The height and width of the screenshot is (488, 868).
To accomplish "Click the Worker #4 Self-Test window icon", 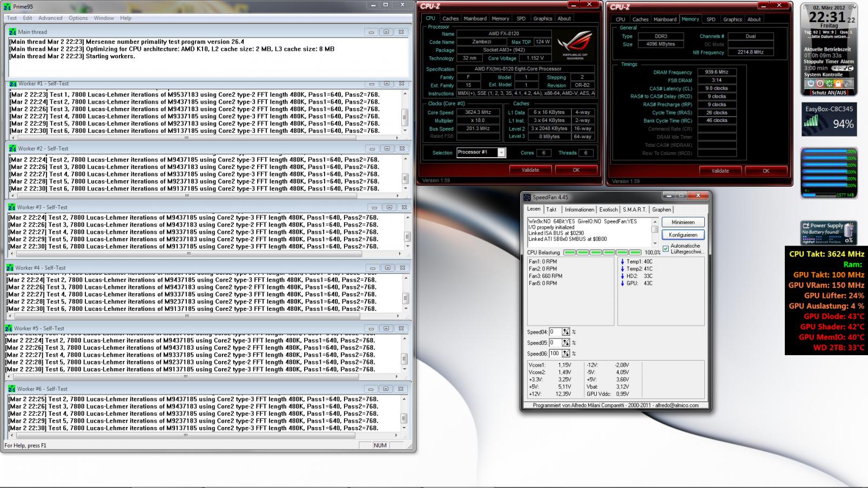I will click(x=10, y=268).
